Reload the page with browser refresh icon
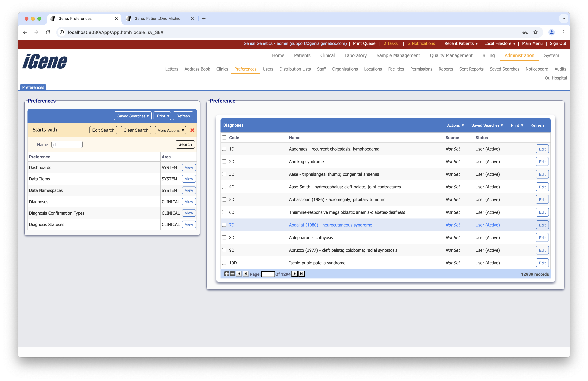The image size is (588, 381). click(48, 32)
